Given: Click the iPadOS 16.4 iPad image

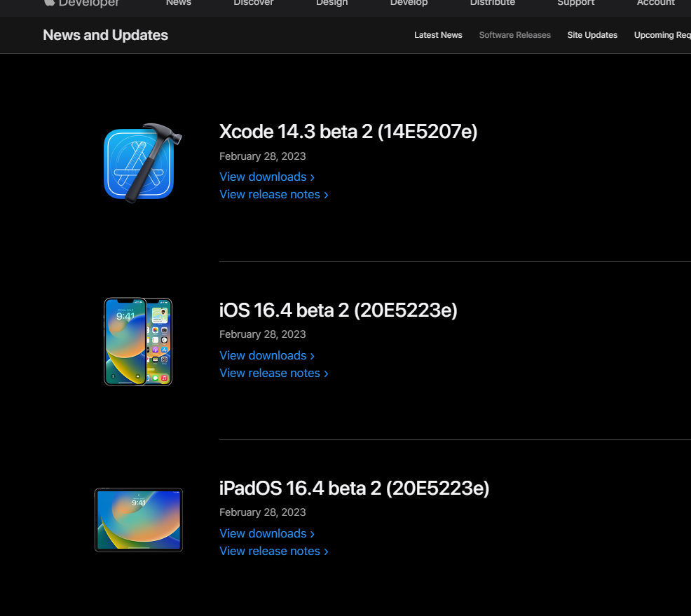Looking at the screenshot, I should coord(138,520).
